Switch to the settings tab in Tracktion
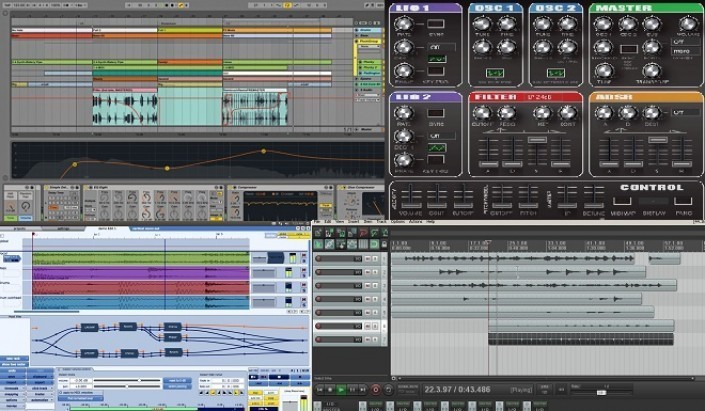The width and height of the screenshot is (705, 411). click(63, 228)
